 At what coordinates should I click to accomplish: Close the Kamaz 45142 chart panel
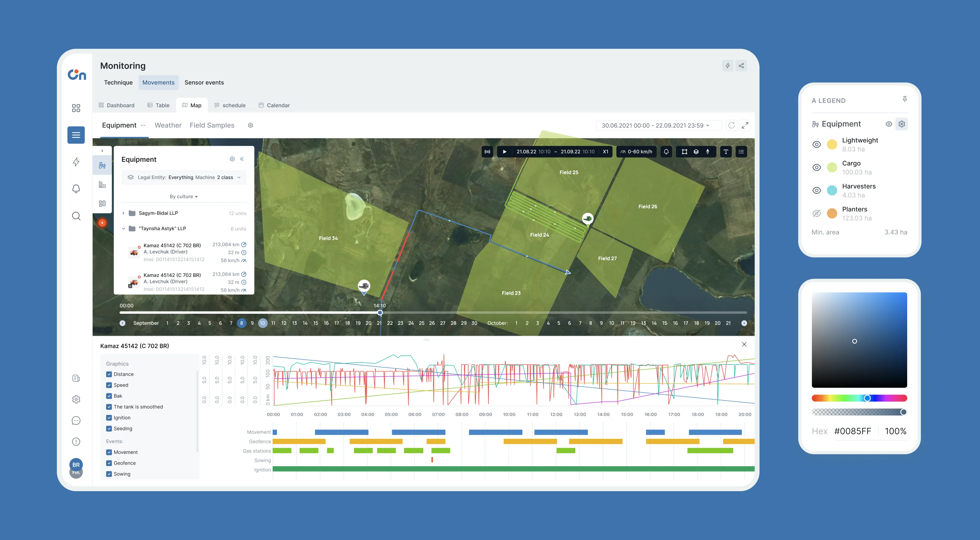point(744,344)
